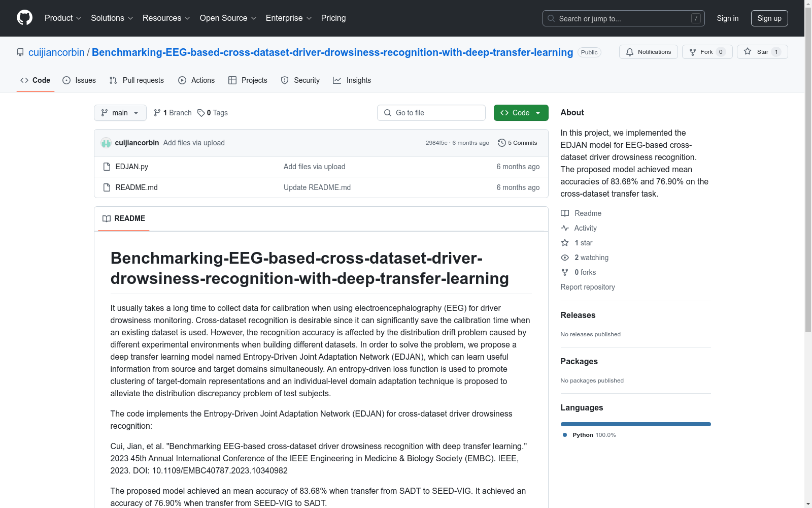
Task: Open the Issues tab
Action: 80,80
